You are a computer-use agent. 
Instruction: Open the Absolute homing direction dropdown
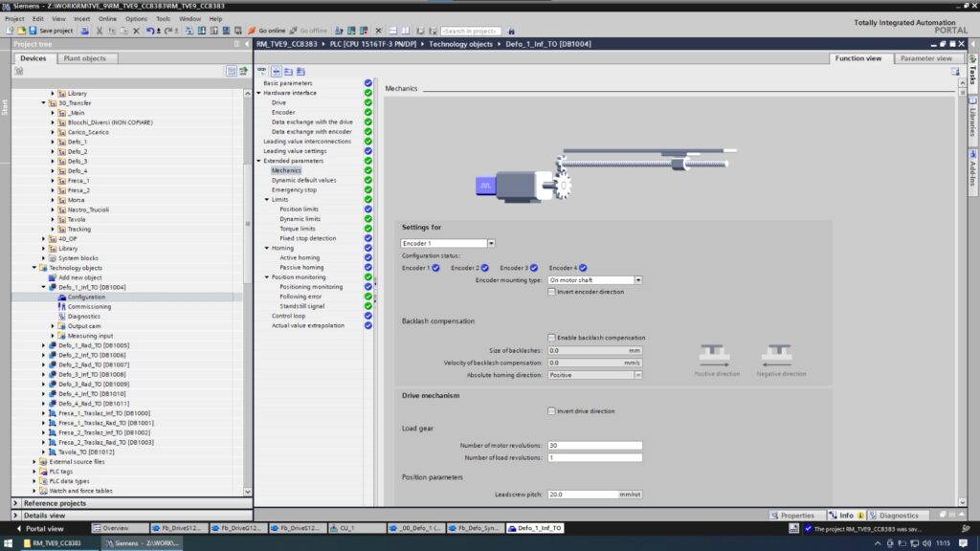(638, 375)
